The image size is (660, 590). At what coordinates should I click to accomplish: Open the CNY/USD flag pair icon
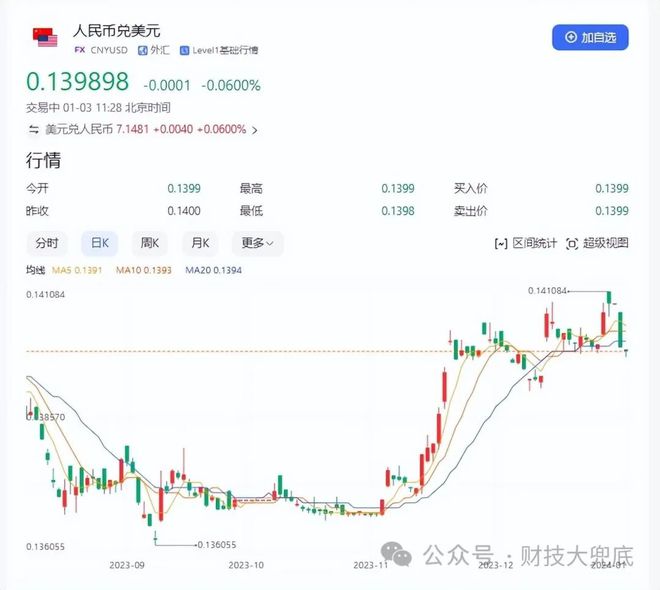click(45, 37)
